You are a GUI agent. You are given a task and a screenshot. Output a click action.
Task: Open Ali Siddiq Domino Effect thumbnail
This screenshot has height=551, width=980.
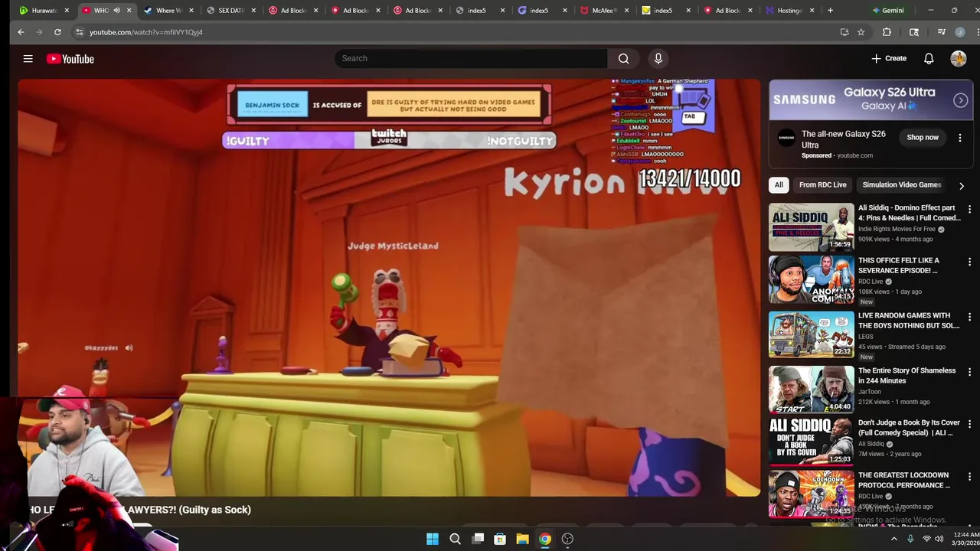tap(811, 227)
